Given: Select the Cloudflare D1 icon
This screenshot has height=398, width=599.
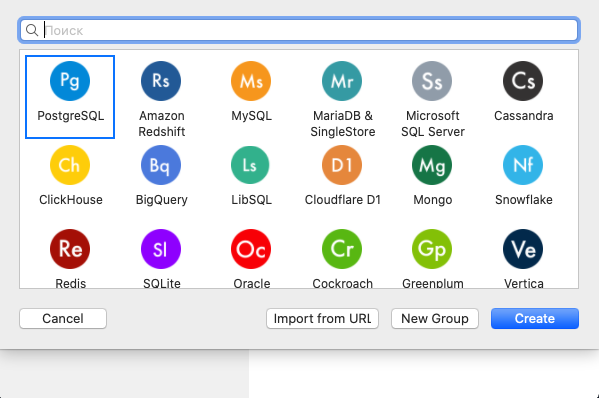Looking at the screenshot, I should 342,165.
